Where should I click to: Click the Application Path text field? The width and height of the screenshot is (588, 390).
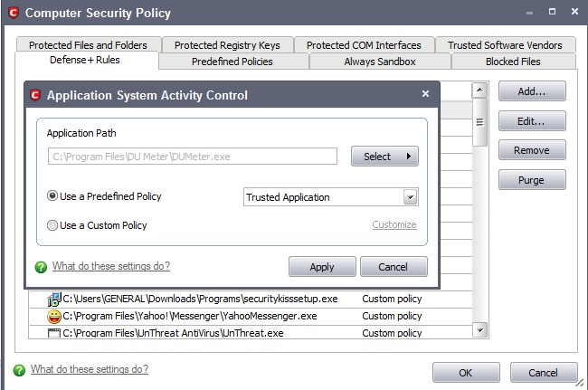tap(193, 157)
